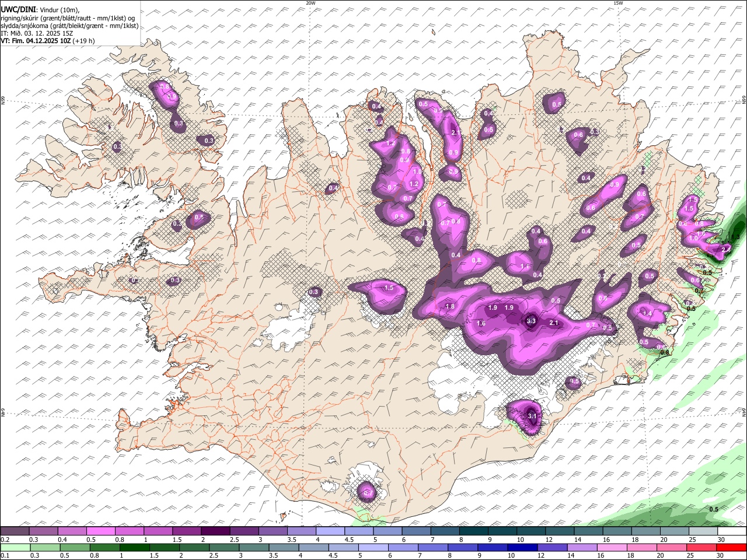Click the darkest purple swatch between 2 and 2.5
Image resolution: width=747 pixels, height=560 pixels.
215,531
